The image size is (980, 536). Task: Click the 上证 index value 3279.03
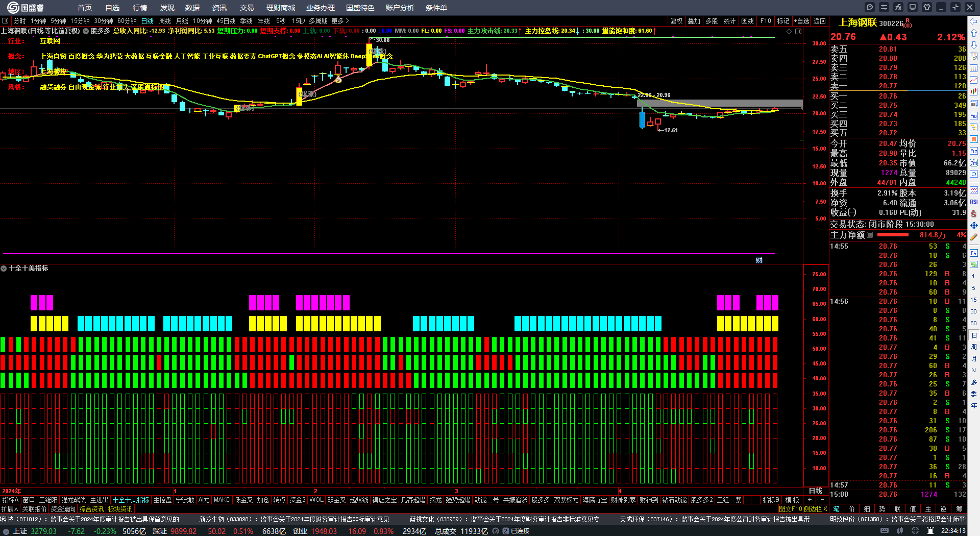point(44,531)
